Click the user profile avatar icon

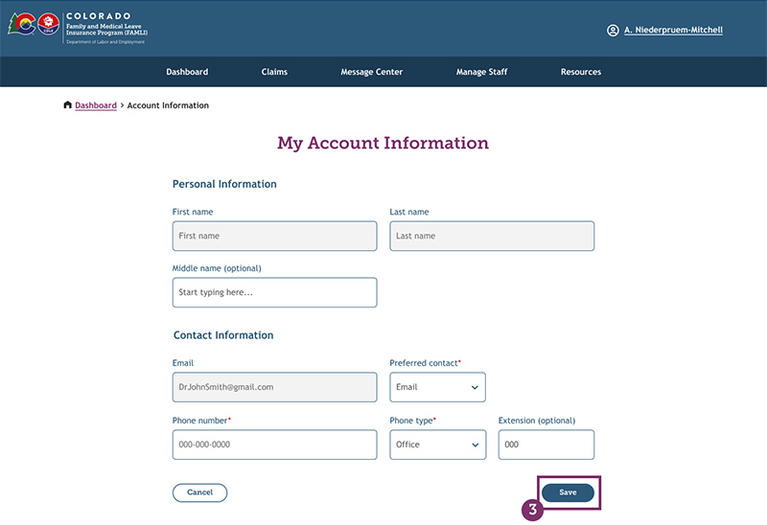612,30
